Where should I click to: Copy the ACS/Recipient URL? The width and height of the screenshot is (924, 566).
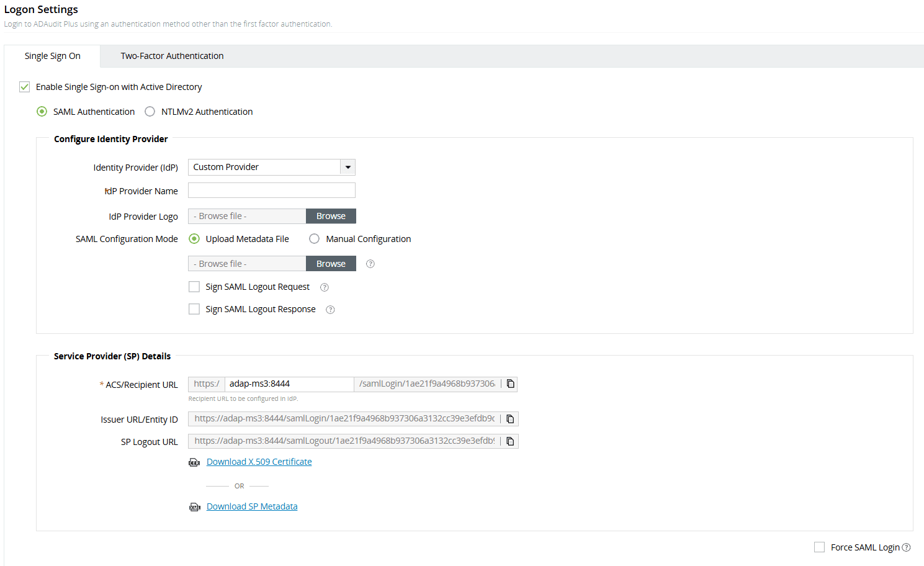511,384
